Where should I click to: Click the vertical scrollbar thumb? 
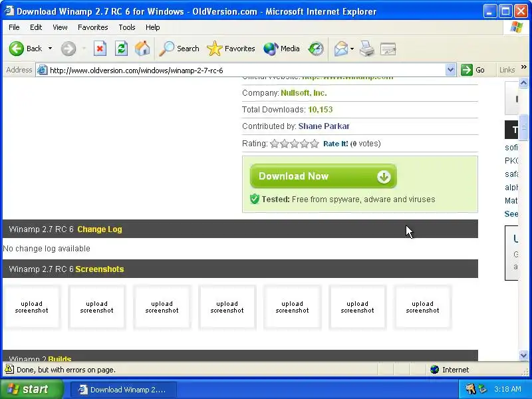[523, 127]
